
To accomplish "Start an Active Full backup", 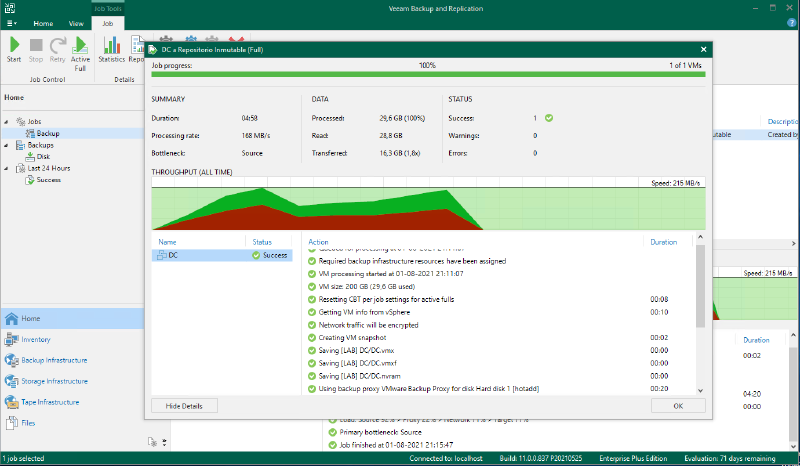I will [80, 54].
